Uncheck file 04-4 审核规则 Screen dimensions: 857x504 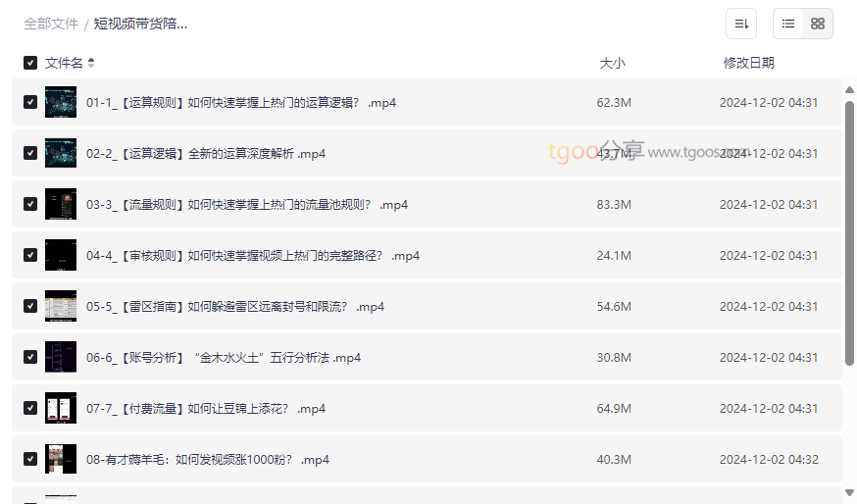pyautogui.click(x=30, y=255)
